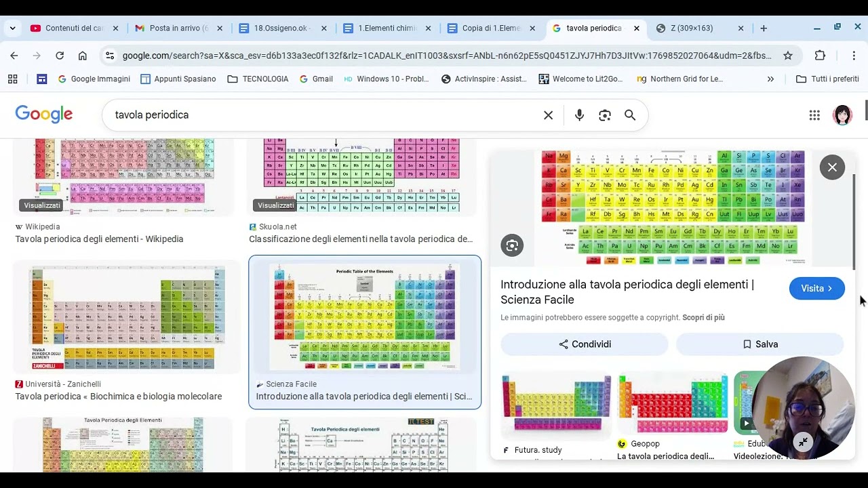Open the ICTEST Tavola Periodica thumbnail

pyautogui.click(x=360, y=444)
